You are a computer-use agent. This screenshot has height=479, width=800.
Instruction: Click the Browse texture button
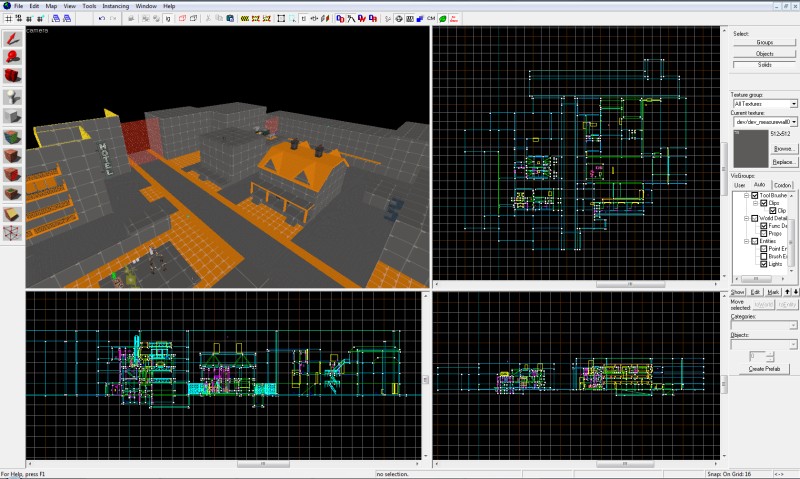[783, 148]
